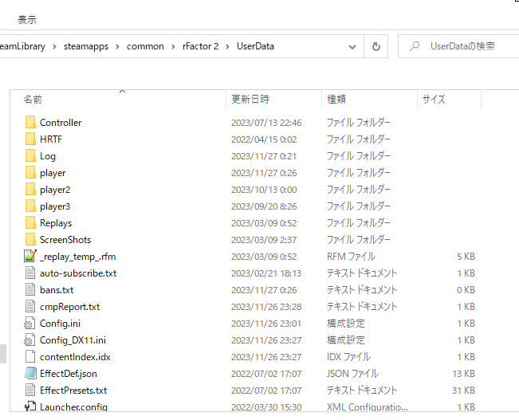Click the player folder icon

[30, 172]
